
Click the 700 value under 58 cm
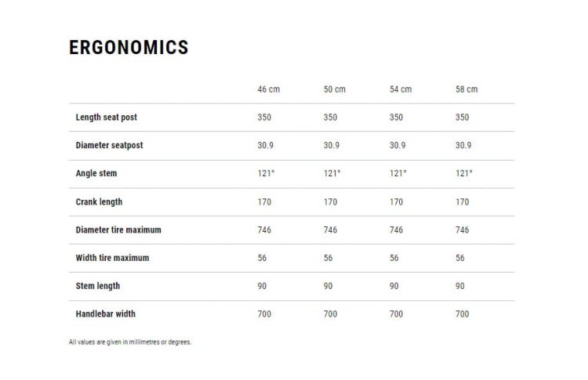coord(462,314)
